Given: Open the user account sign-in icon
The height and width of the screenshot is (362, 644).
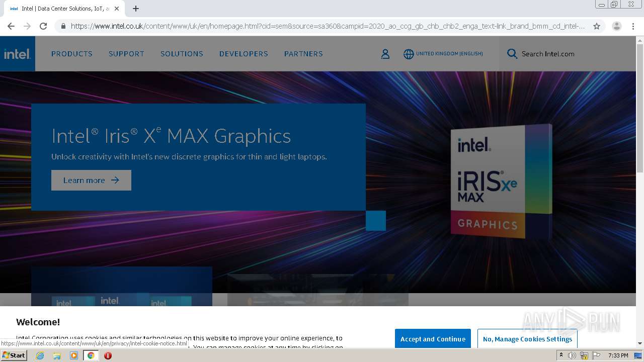Looking at the screenshot, I should (x=385, y=54).
